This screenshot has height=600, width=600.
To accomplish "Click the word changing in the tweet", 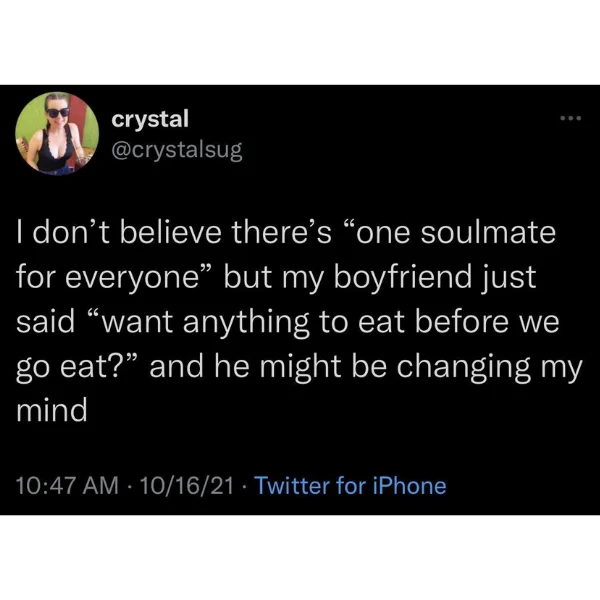I will coord(464,367).
